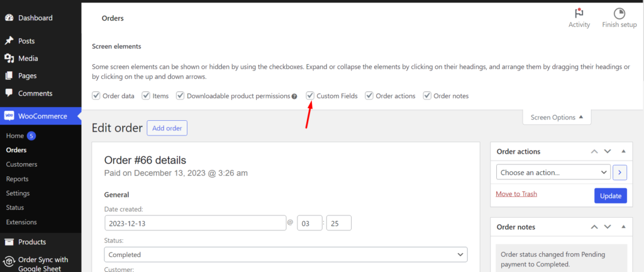Go to WooCommerce Orders submenu
644x272 pixels.
16,150
